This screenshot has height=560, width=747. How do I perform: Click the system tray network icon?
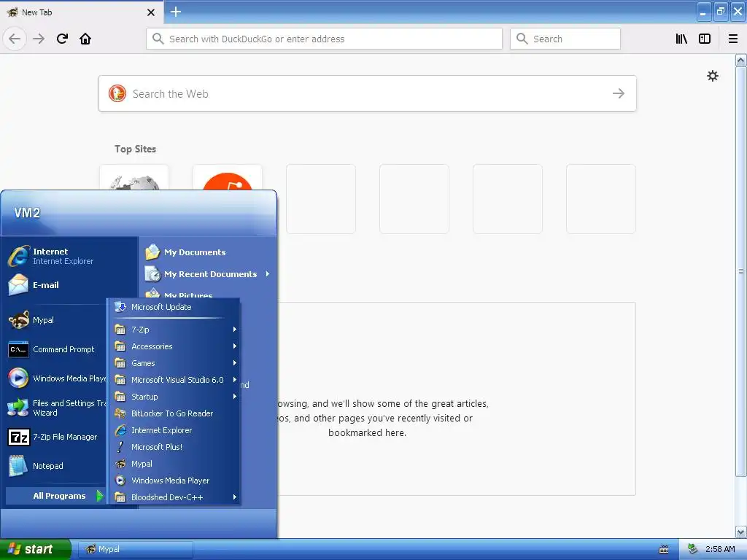(692, 549)
